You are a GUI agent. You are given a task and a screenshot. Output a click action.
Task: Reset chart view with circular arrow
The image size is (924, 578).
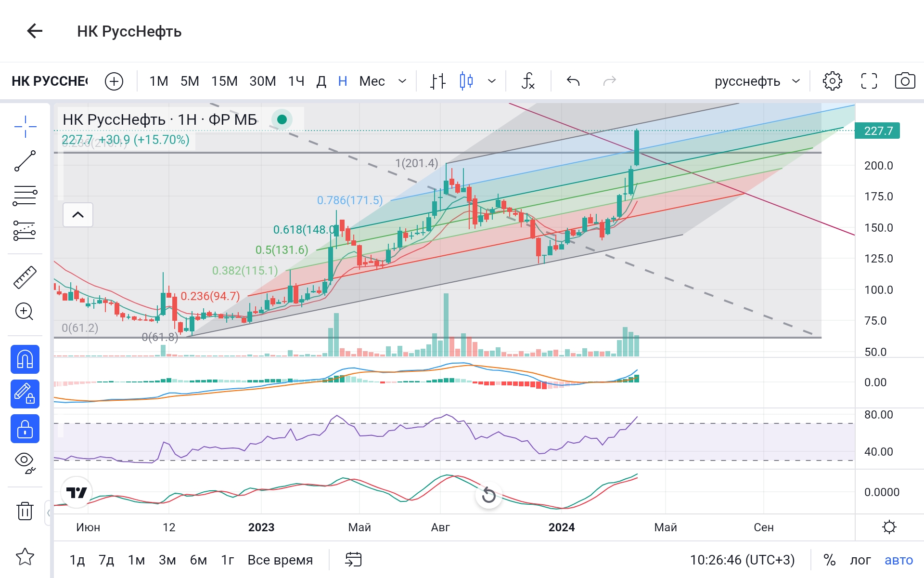pos(489,495)
